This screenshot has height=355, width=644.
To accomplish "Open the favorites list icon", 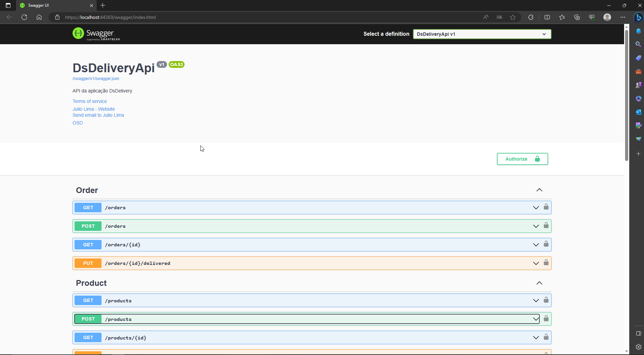I will click(562, 17).
